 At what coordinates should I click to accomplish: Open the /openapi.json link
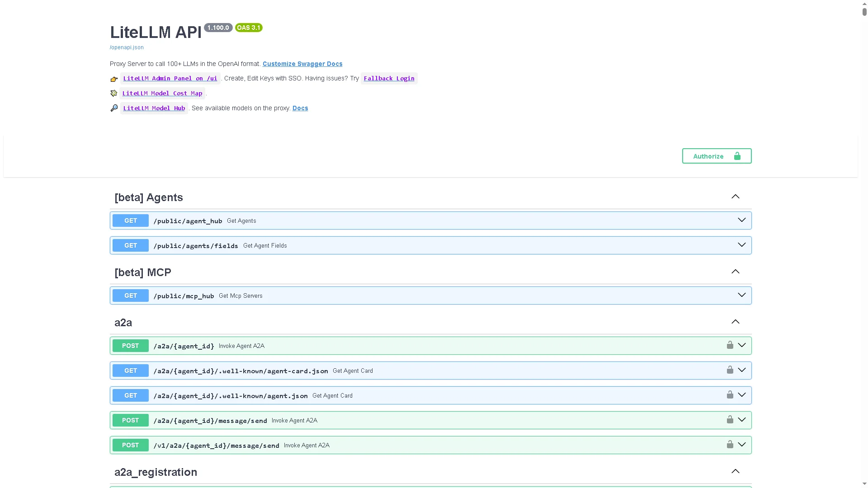127,47
